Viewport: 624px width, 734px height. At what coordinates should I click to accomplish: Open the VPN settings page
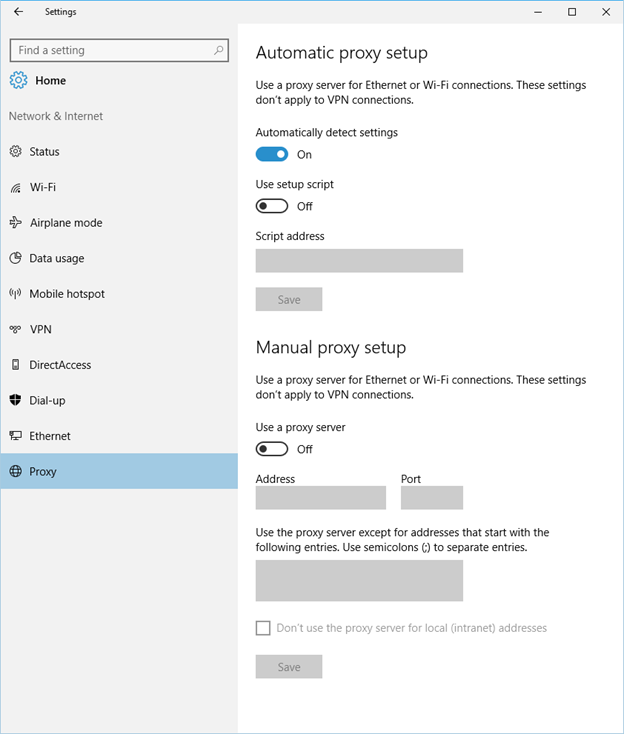pos(40,329)
